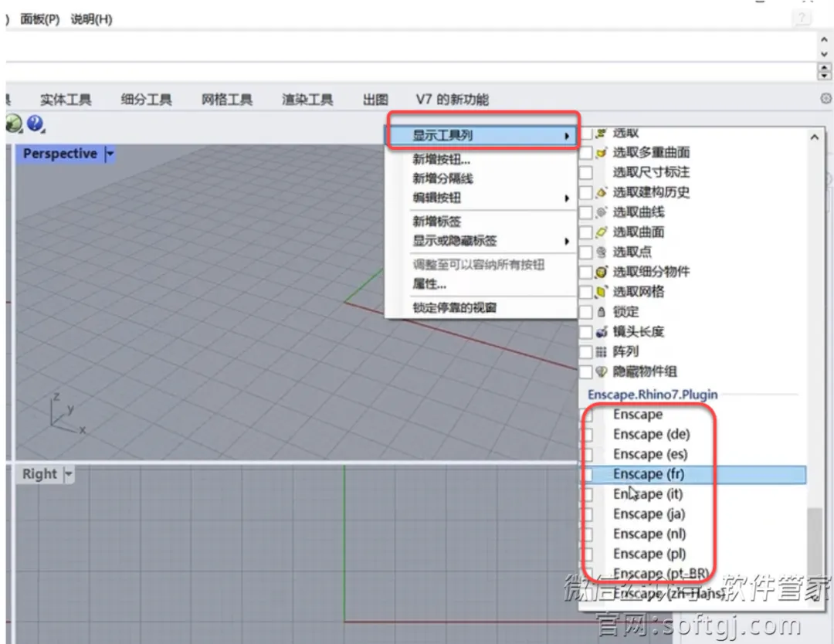Click the command history scroll-up arrow
834x644 pixels.
coord(824,39)
